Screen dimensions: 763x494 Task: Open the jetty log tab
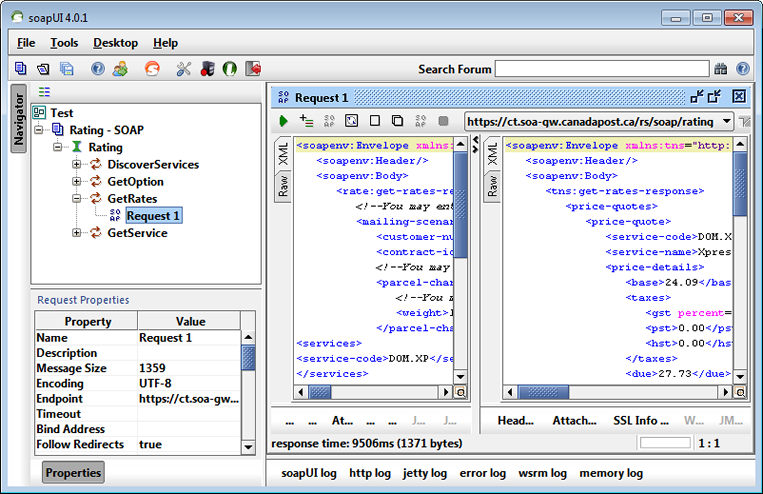pyautogui.click(x=425, y=473)
